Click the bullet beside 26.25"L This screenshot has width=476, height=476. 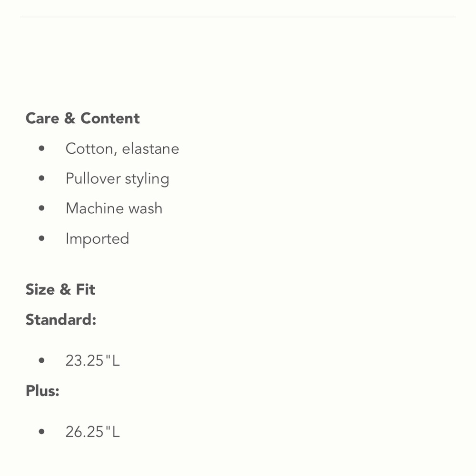click(42, 432)
